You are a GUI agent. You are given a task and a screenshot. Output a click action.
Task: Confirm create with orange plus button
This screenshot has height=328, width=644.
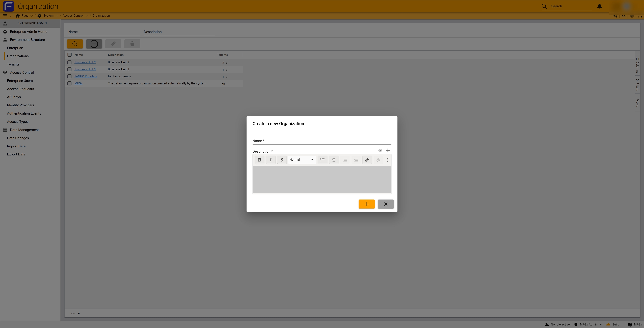(x=366, y=204)
